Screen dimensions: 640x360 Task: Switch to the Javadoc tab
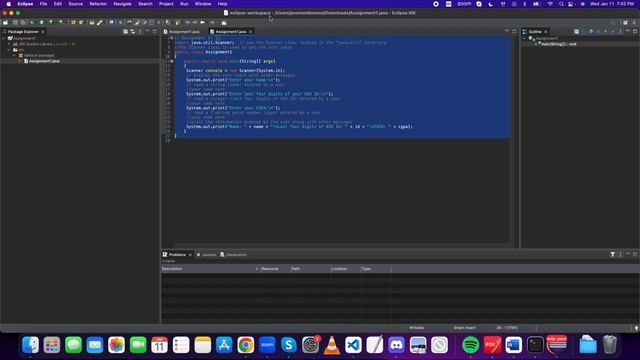pos(207,255)
